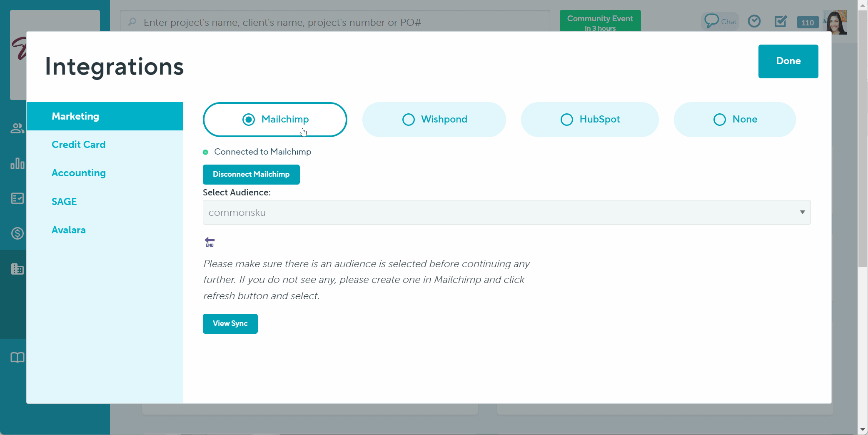This screenshot has width=868, height=435.
Task: Click Done to close Integrations
Action: (788, 61)
